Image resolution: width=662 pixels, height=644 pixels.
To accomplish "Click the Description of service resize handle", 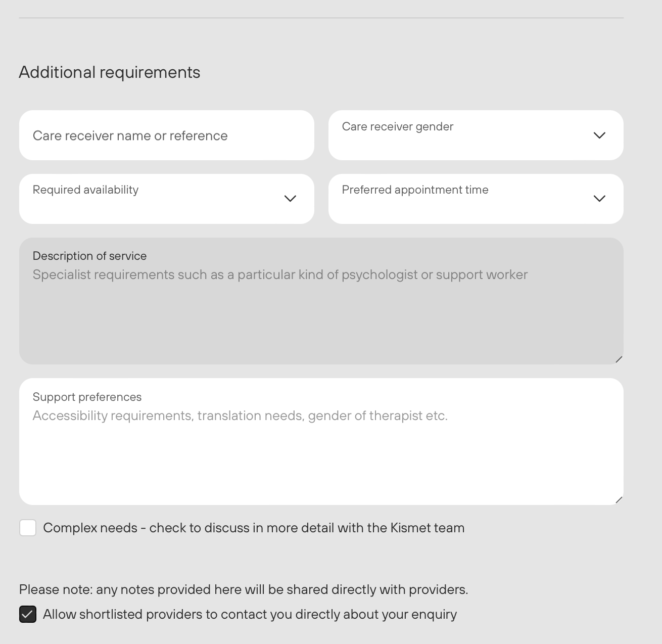I will click(619, 359).
